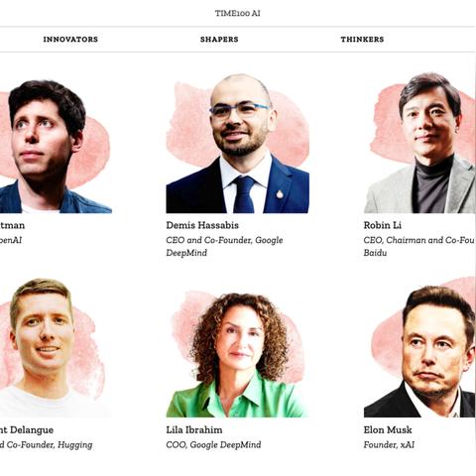The image size is (476, 476).
Task: Click the Baidu title description text
Action: click(x=419, y=246)
